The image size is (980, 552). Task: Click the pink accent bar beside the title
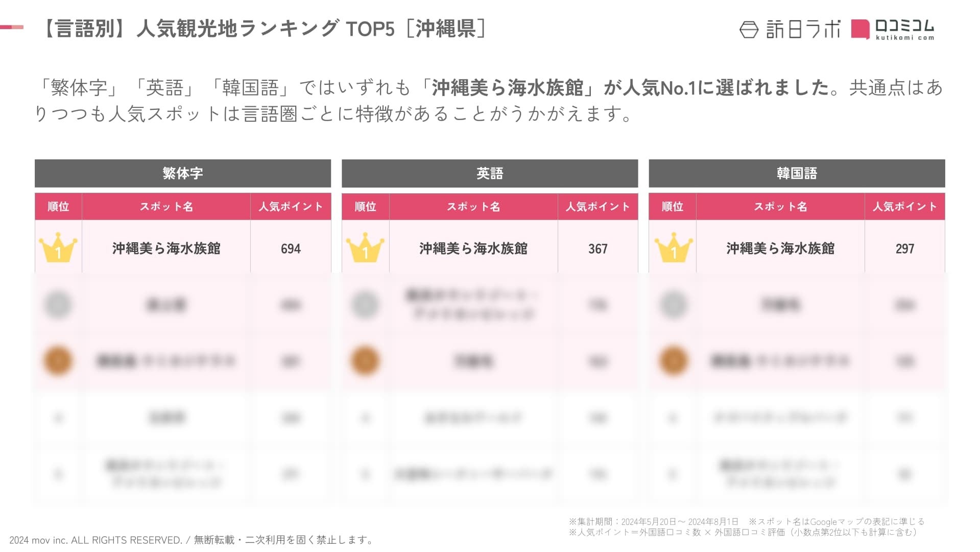click(12, 27)
